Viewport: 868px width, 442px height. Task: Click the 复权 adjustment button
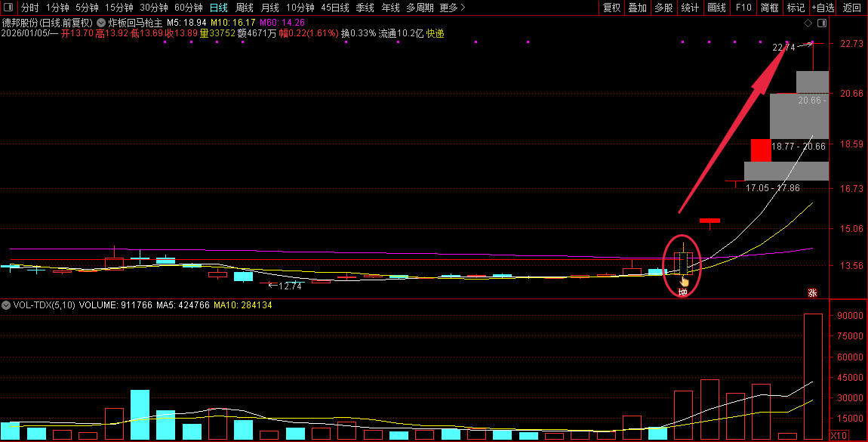pos(611,8)
